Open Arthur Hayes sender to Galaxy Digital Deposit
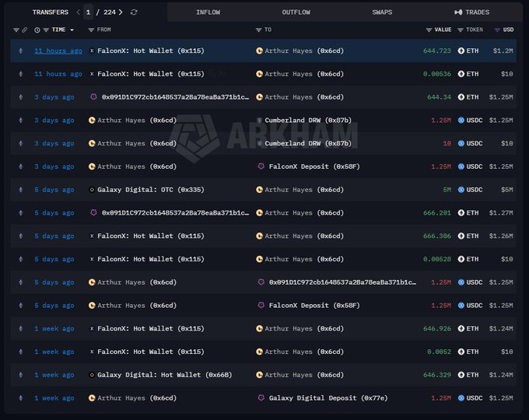 [137, 398]
